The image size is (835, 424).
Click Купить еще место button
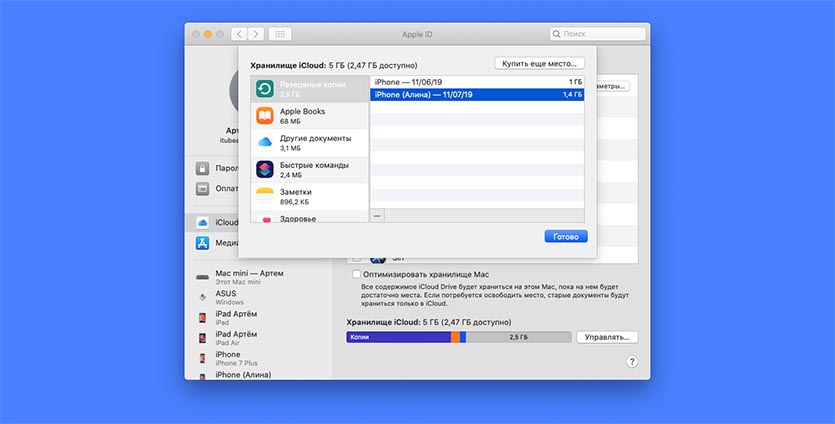click(x=540, y=63)
